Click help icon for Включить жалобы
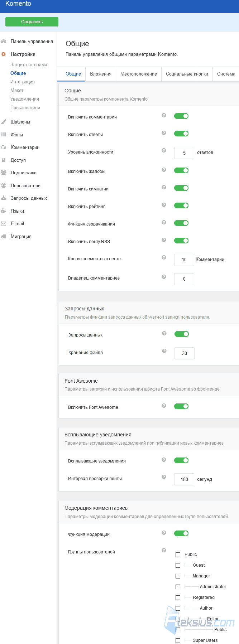 pyautogui.click(x=164, y=170)
